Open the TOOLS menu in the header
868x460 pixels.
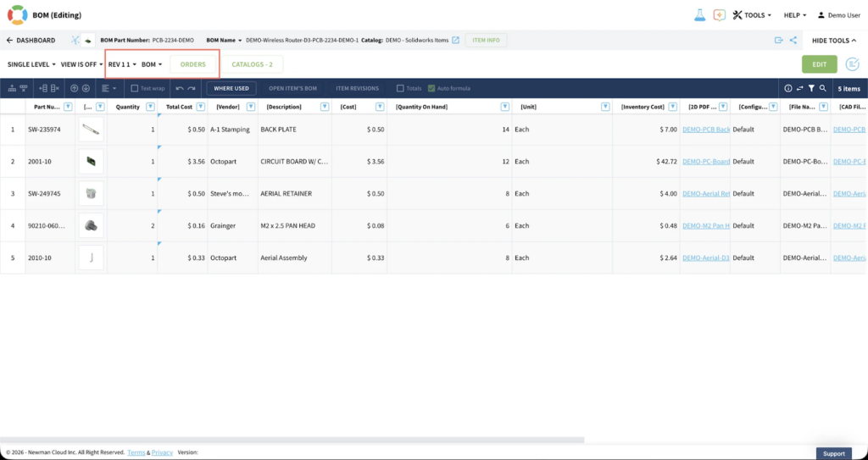coord(752,15)
